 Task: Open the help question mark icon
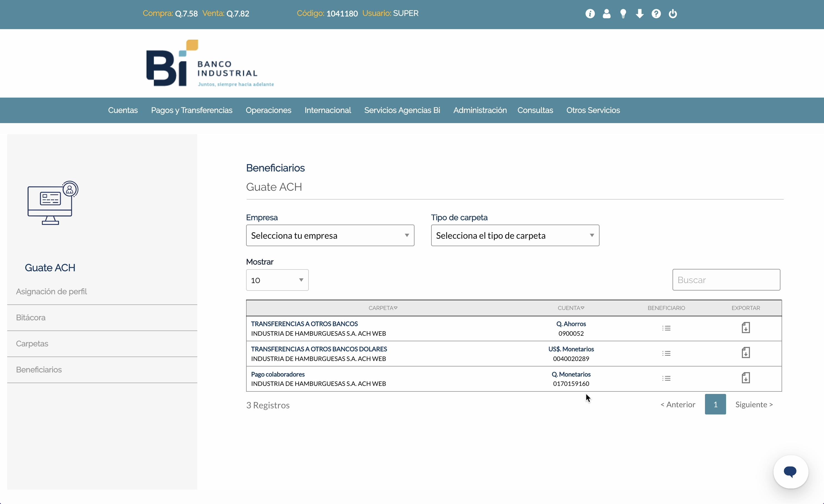click(656, 14)
